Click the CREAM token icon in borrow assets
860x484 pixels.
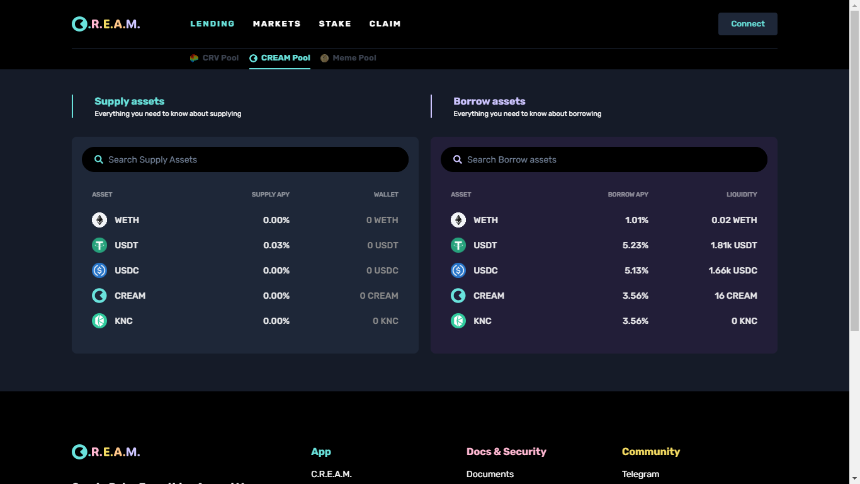458,296
